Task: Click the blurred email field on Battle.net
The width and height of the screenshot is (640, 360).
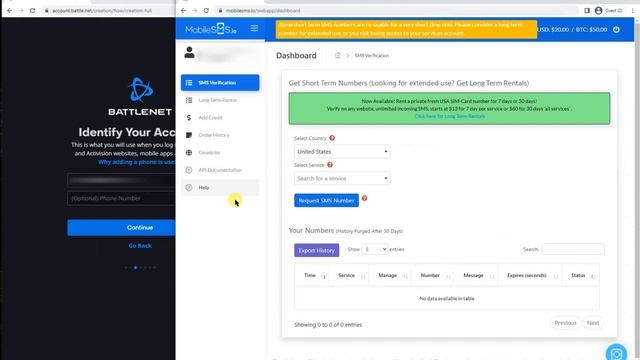Action: tap(121, 180)
